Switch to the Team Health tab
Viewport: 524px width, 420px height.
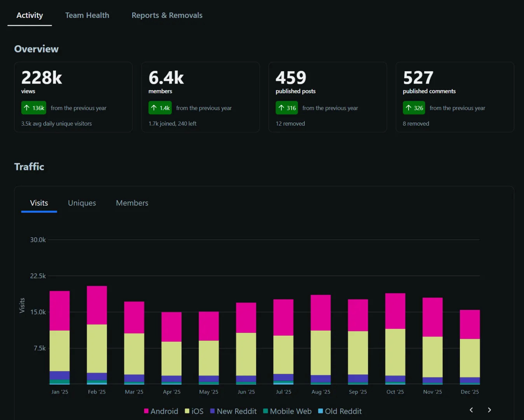pos(87,15)
